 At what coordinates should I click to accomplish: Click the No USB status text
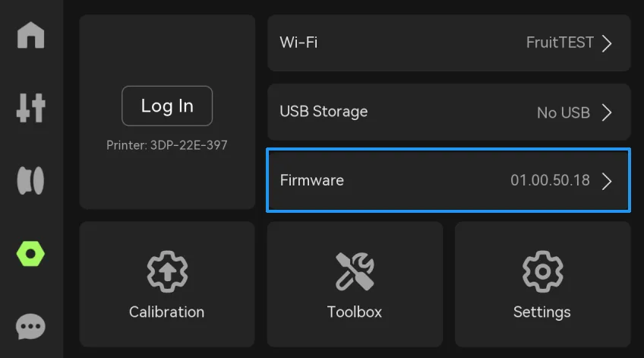tap(563, 112)
